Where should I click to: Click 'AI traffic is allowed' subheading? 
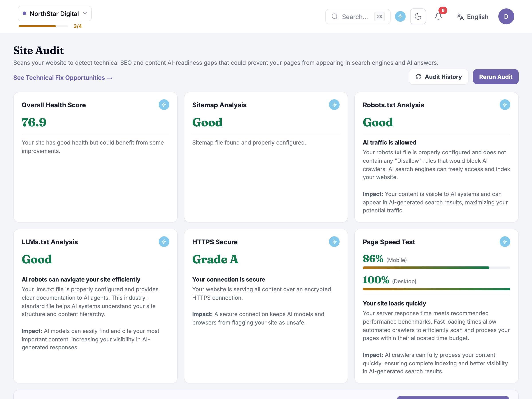point(389,143)
